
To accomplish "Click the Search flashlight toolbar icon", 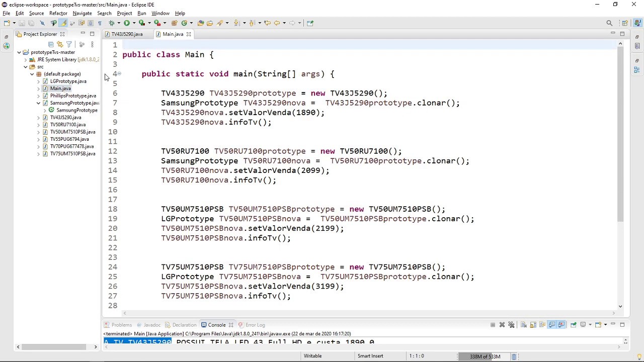I will (220, 23).
